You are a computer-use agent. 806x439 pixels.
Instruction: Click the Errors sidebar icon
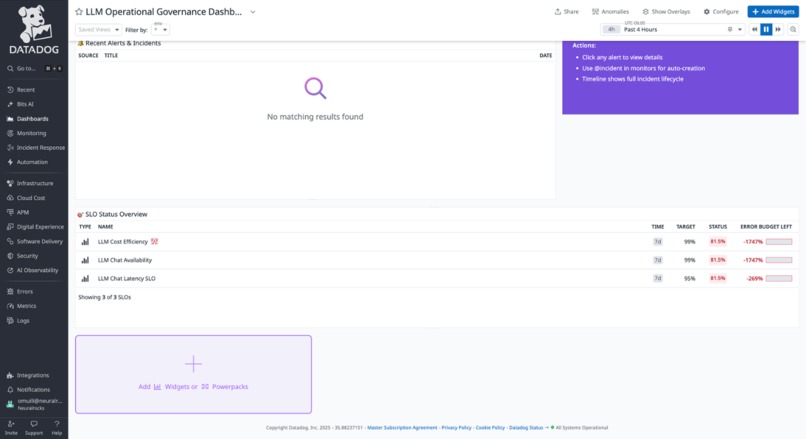coord(10,291)
